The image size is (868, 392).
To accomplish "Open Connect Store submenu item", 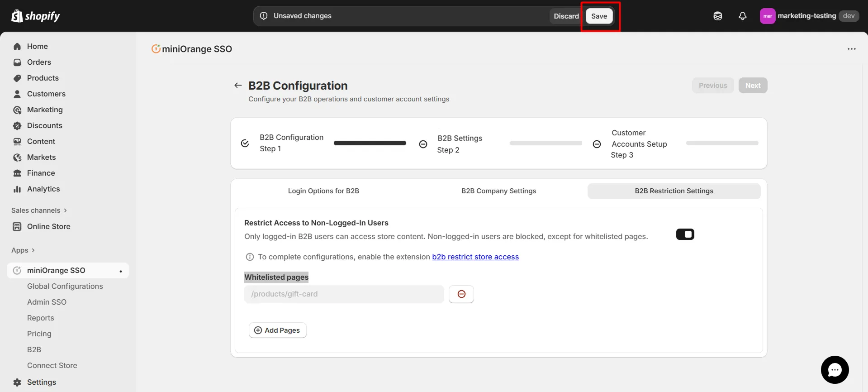I will (52, 365).
